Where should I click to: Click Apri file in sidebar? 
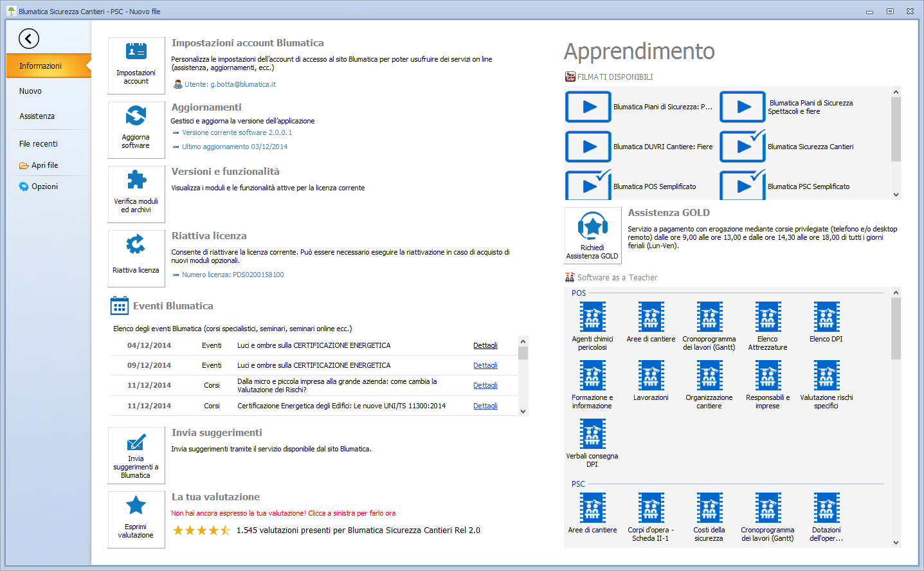click(x=44, y=165)
